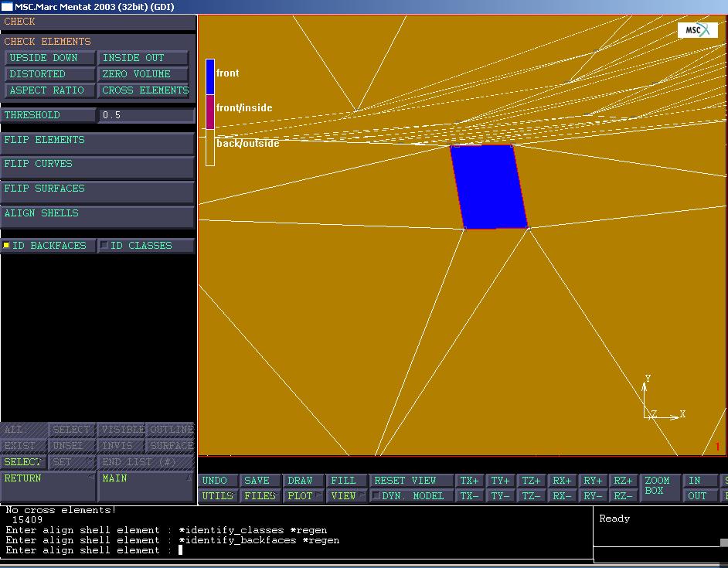This screenshot has height=568, width=728.
Task: Toggle the ID CLASSES option
Action: pyautogui.click(x=146, y=245)
